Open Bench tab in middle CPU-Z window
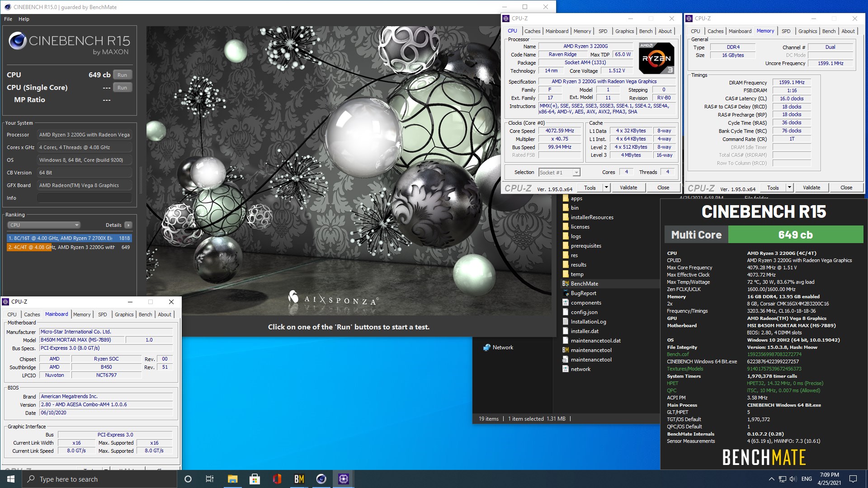This screenshot has height=488, width=868. click(x=646, y=31)
